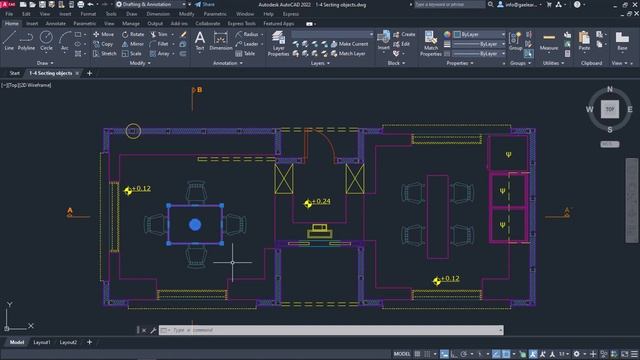
Task: Click the Leader annotation tool
Action: (247, 44)
